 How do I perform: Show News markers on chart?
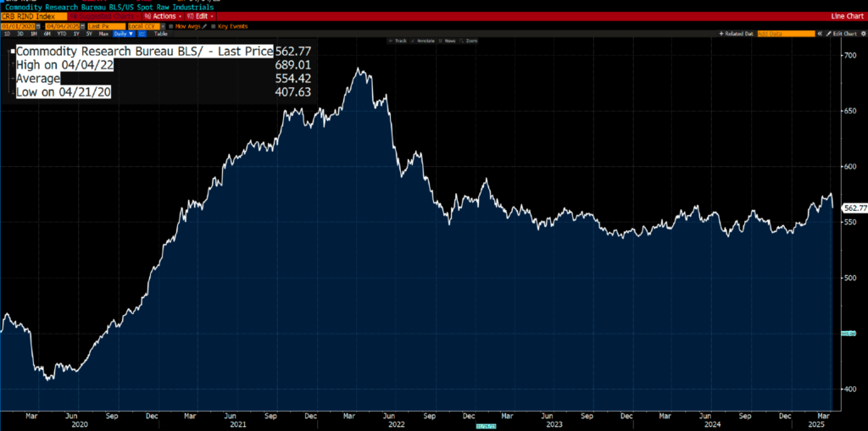448,41
